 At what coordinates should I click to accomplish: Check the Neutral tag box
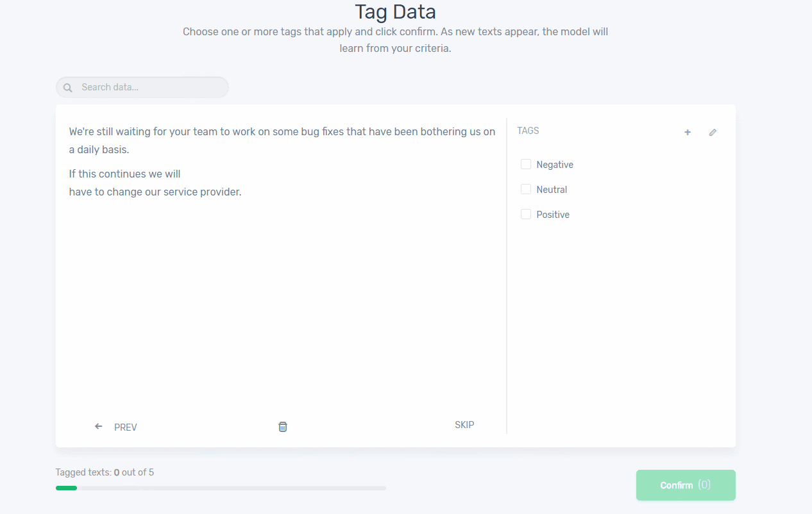pos(526,190)
